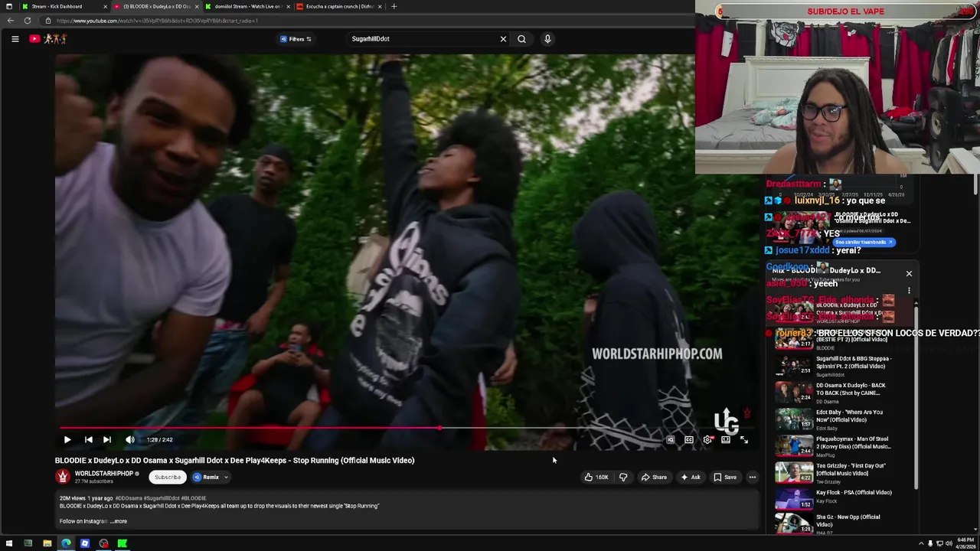Viewport: 980px width, 551px height.
Task: Click the browser address URL bar
Action: (x=367, y=21)
